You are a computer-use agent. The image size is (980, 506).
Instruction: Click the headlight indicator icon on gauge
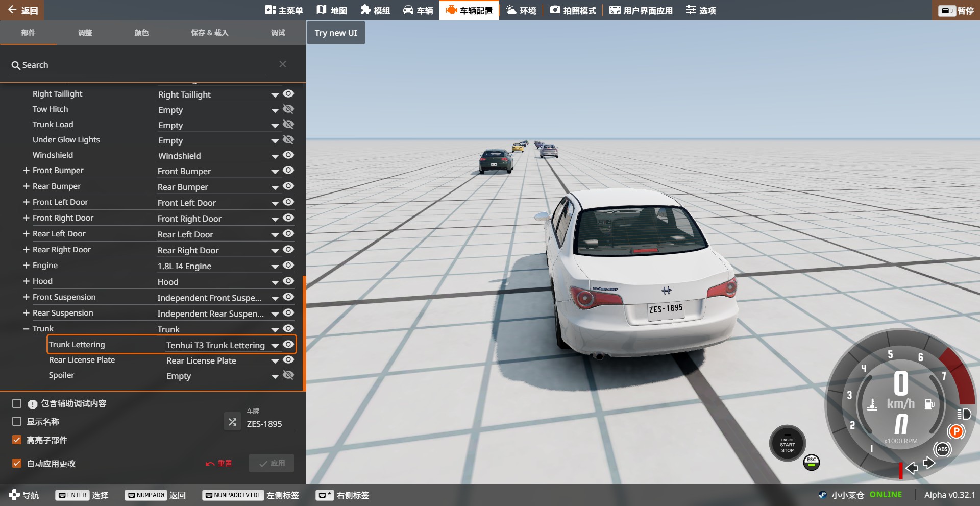(x=964, y=414)
